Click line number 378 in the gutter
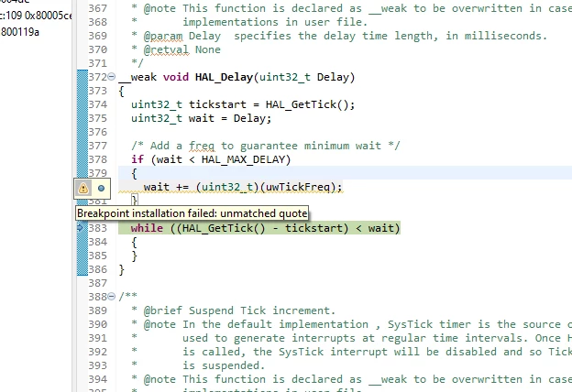572x392 pixels. coord(98,159)
